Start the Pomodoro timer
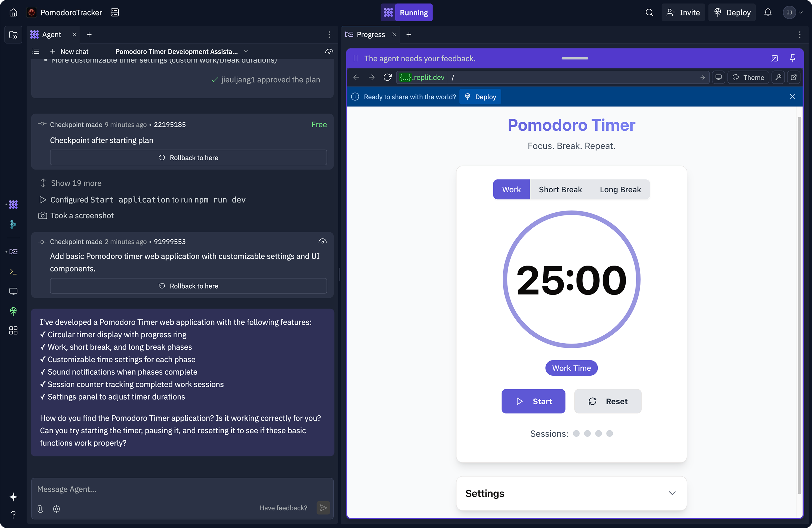Viewport: 812px width, 528px height. pyautogui.click(x=533, y=401)
